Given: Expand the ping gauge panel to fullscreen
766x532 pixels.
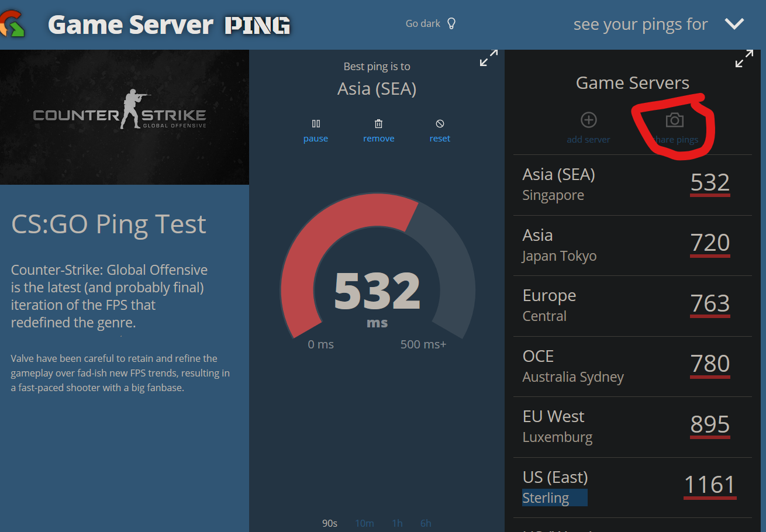Looking at the screenshot, I should pos(489,58).
